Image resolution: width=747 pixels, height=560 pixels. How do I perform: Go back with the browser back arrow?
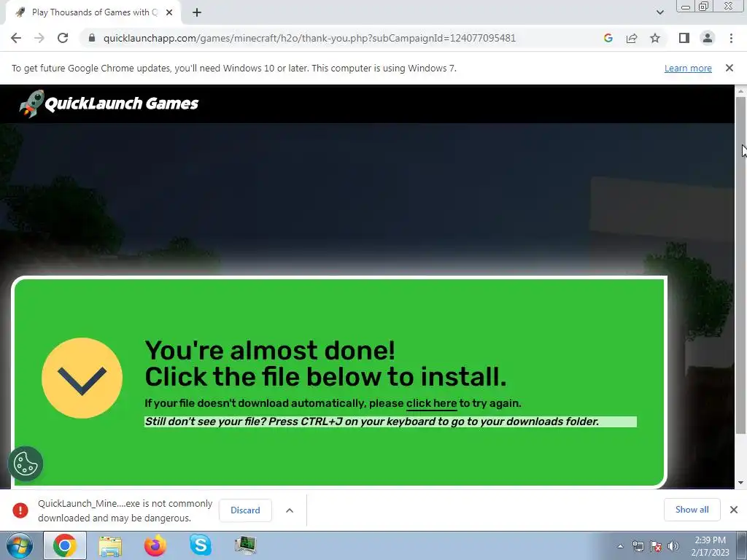(16, 38)
